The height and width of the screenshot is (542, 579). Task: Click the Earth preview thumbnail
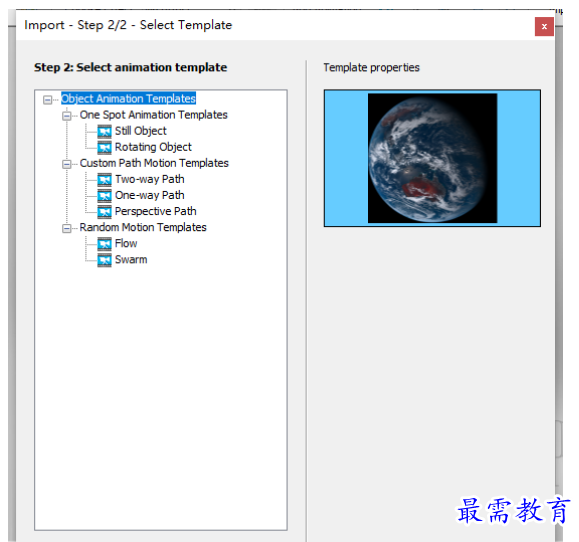pos(432,158)
